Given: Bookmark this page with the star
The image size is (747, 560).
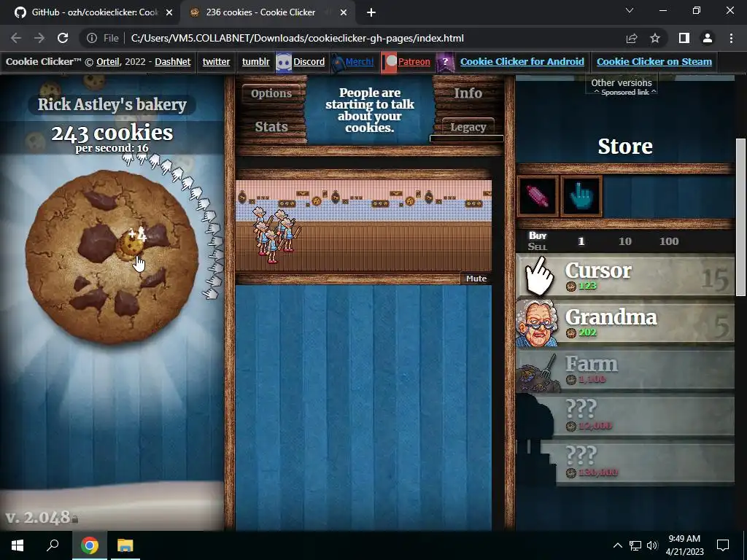Looking at the screenshot, I should (655, 38).
